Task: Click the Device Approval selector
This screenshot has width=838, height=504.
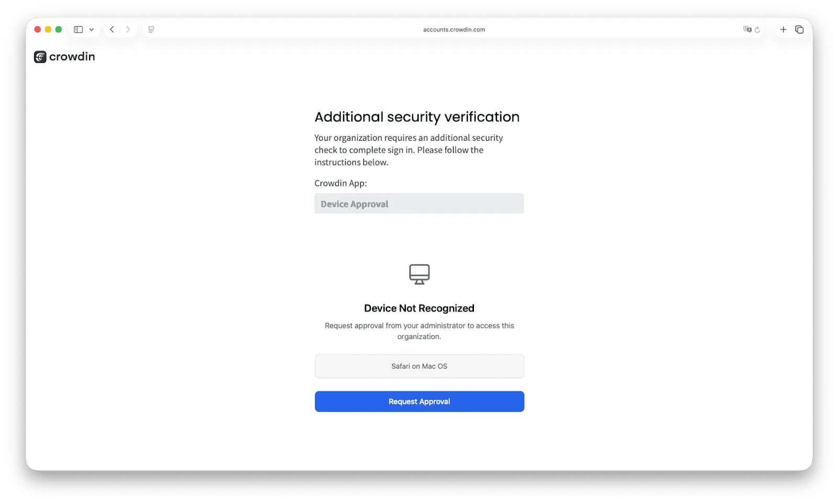Action: pyautogui.click(x=419, y=204)
